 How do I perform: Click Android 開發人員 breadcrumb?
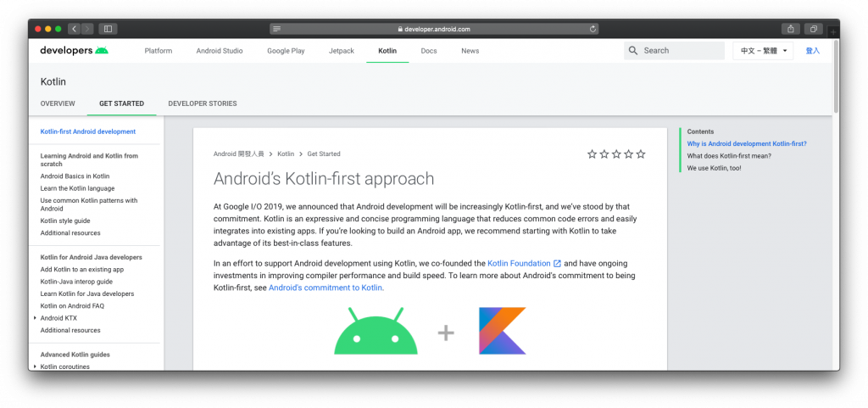tap(238, 154)
